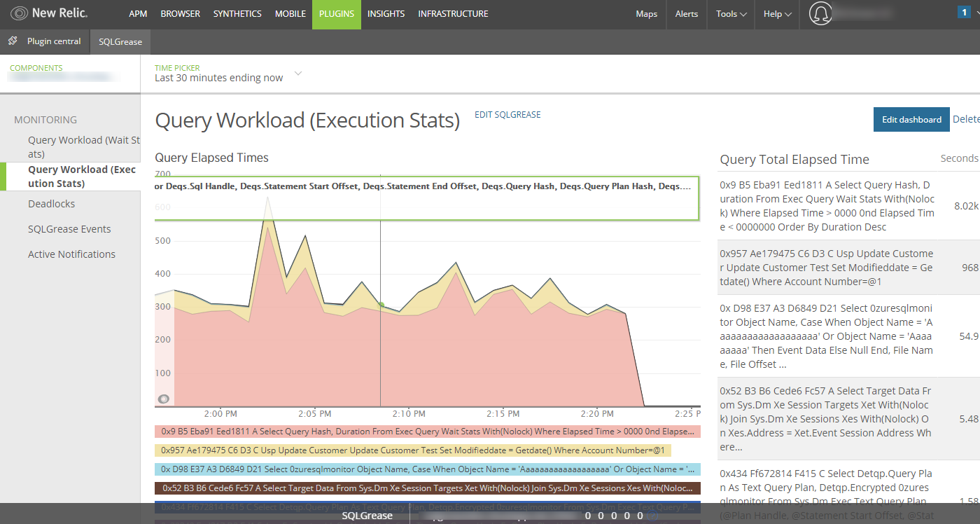980x524 pixels.
Task: Open Query Workload (Wait Stats) dashboard
Action: point(83,147)
